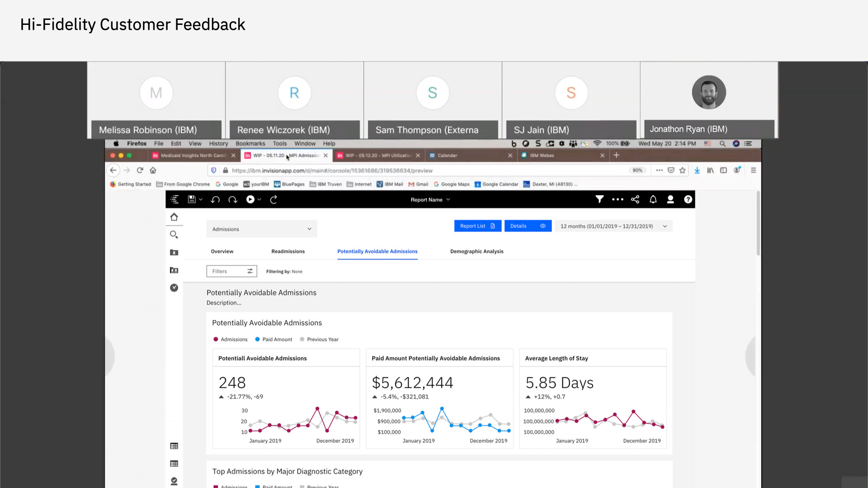Go to home in the left sidebar
The height and width of the screenshot is (488, 868).
[x=174, y=217]
